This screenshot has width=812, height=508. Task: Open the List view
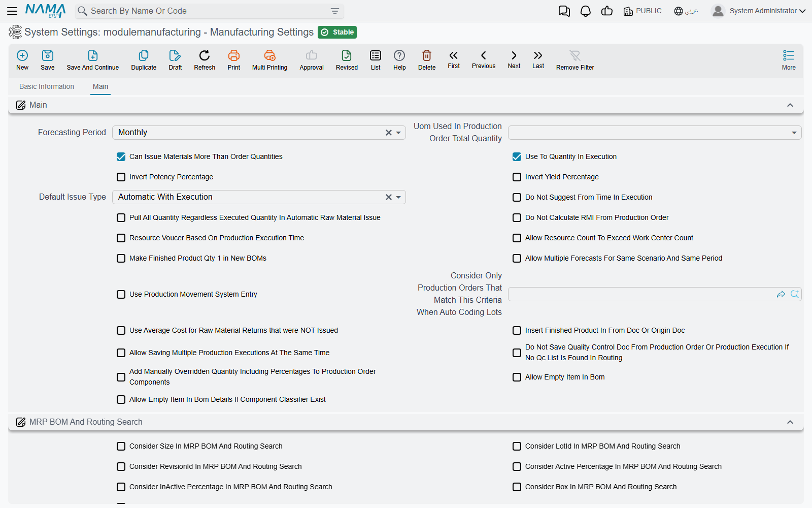tap(376, 55)
